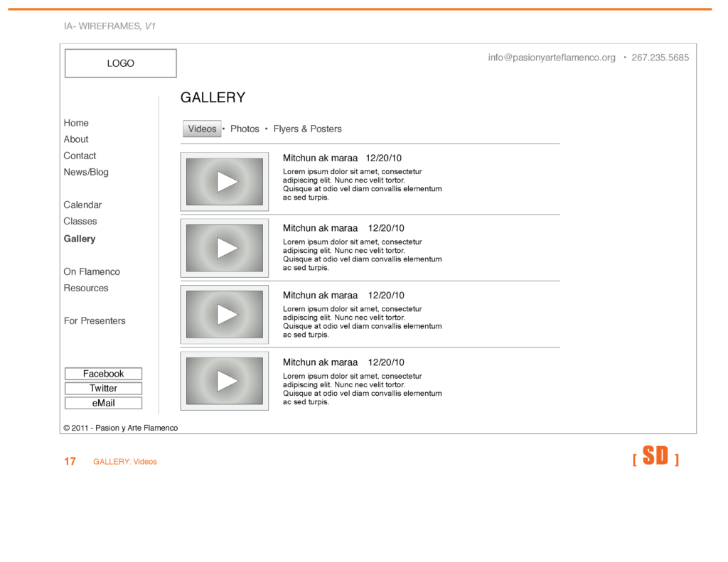The height and width of the screenshot is (562, 728).
Task: Open the Flyers & Posters tab
Action: point(307,129)
